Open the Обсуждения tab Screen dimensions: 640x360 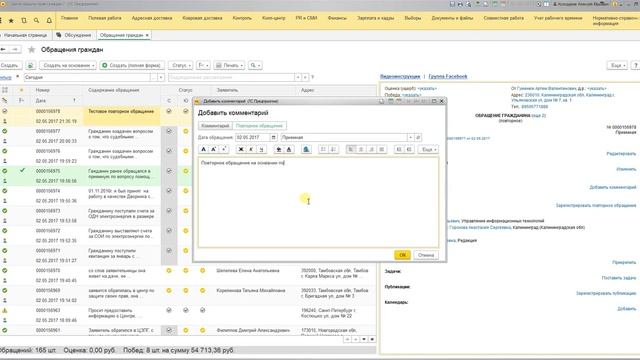[x=74, y=36]
